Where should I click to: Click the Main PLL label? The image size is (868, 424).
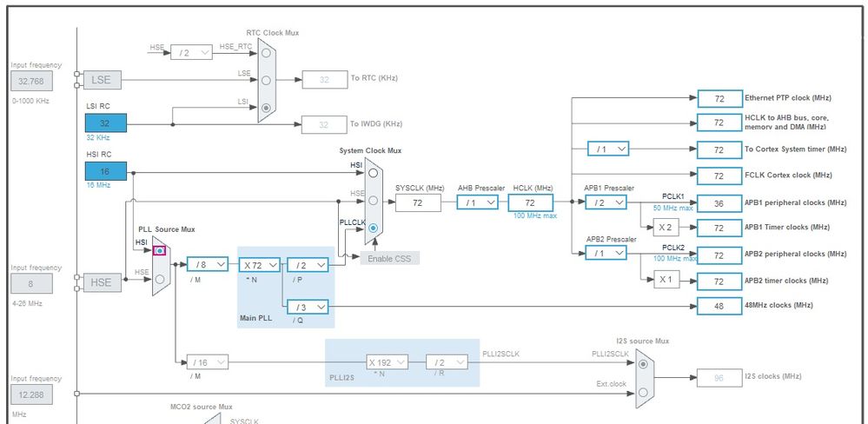click(x=255, y=318)
